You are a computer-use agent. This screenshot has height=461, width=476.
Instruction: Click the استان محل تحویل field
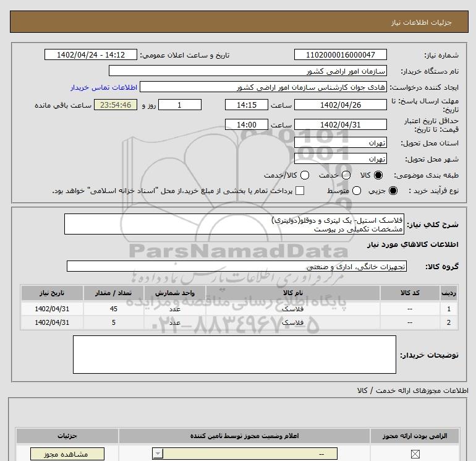[340, 142]
